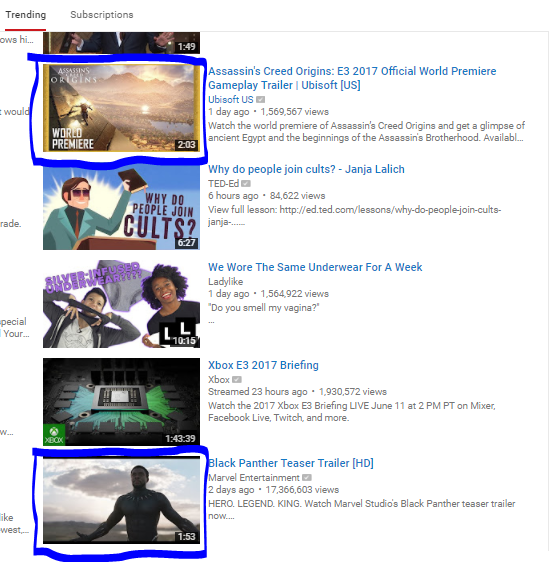This screenshot has height=562, width=549.
Task: Click the Why do people join cults title
Action: (x=306, y=169)
